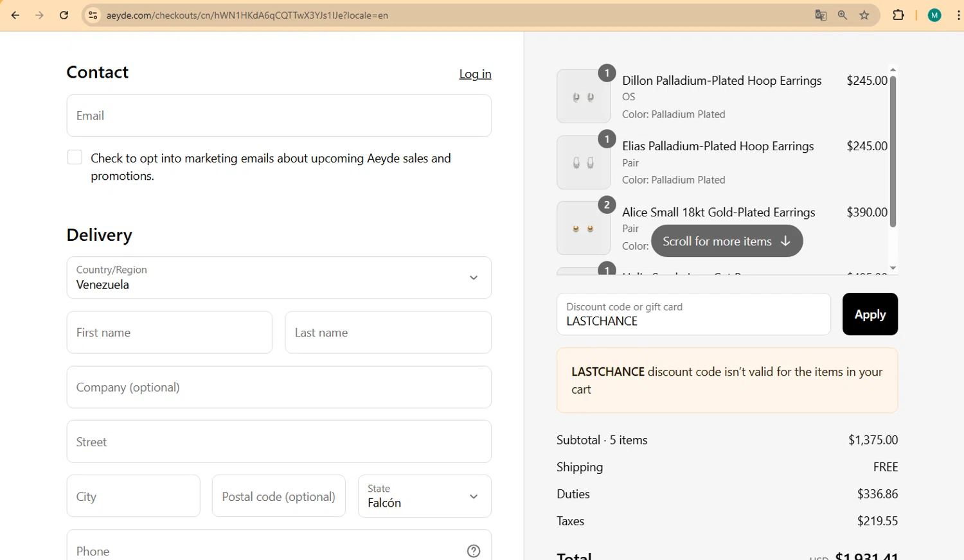Click the cart list scroll-down arrow
Screen dimensions: 964x560
(893, 268)
